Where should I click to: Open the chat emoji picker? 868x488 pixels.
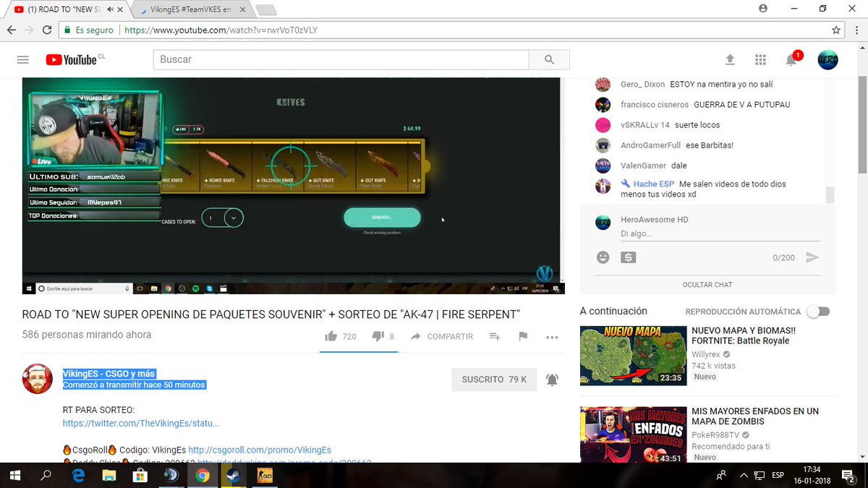tap(603, 257)
